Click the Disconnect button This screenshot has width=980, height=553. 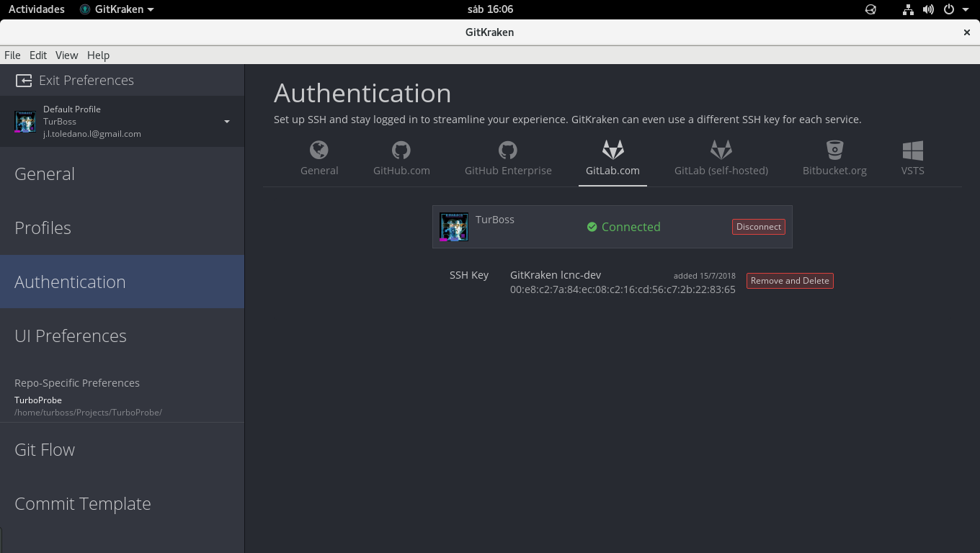(758, 227)
